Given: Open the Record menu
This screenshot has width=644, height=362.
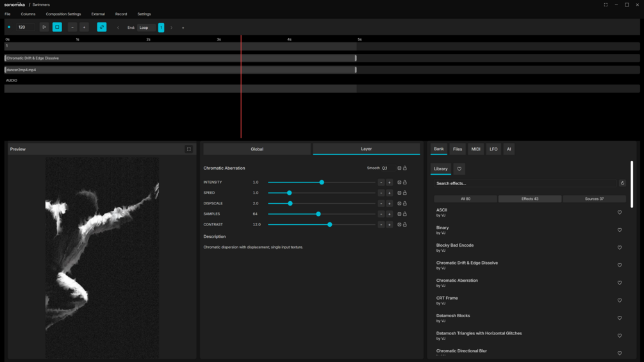Looking at the screenshot, I should 120,14.
